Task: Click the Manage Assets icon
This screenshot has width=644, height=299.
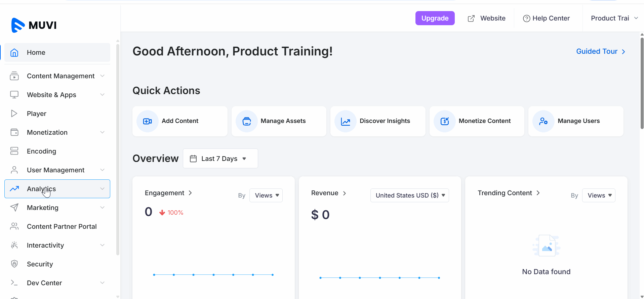Action: pyautogui.click(x=246, y=121)
